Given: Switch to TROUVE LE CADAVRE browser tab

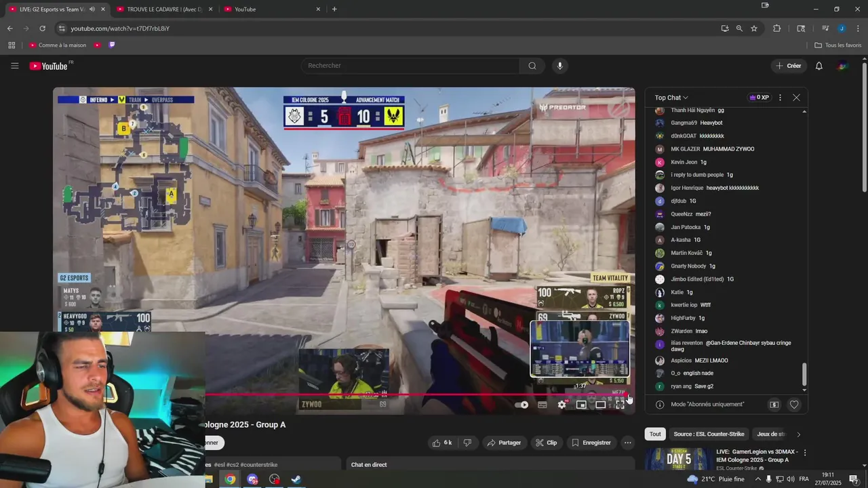Looking at the screenshot, I should (164, 9).
